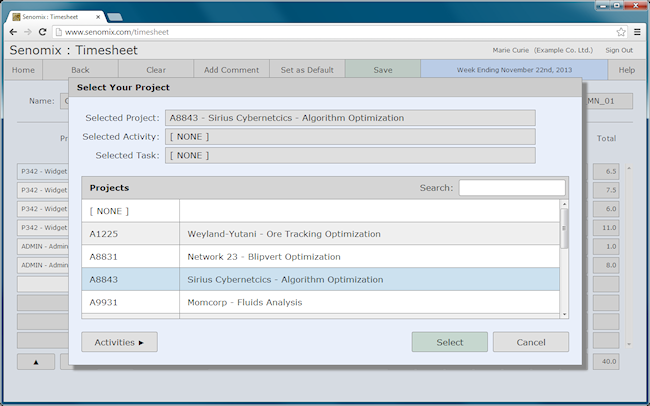This screenshot has height=406, width=650.
Task: Click Clear in the toolbar
Action: (156, 69)
